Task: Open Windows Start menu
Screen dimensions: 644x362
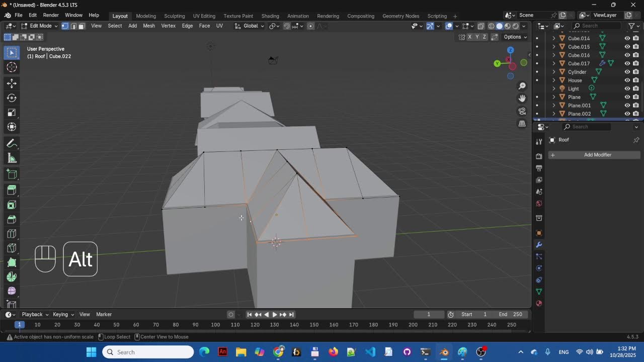Action: tap(91, 352)
